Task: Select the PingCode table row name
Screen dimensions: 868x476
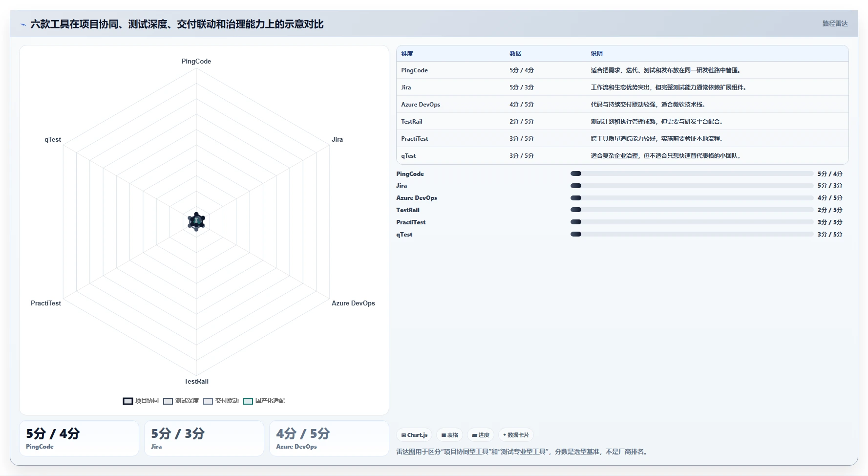Action: [x=414, y=70]
